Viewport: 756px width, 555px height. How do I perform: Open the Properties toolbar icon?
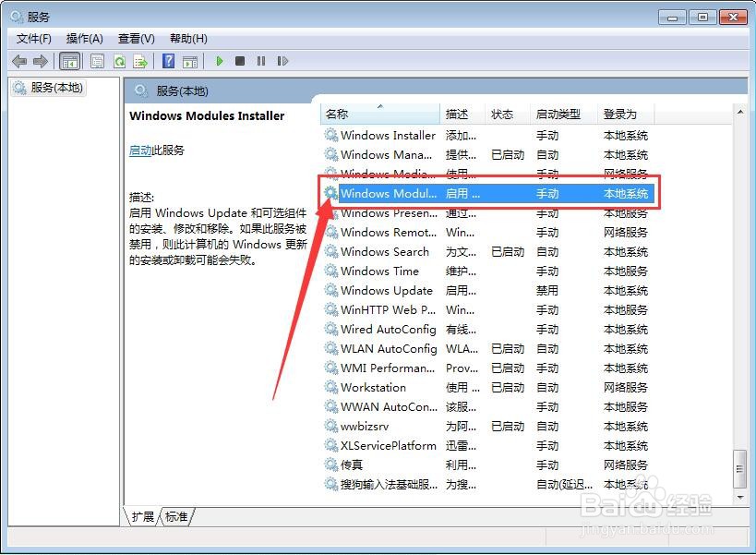tap(98, 61)
